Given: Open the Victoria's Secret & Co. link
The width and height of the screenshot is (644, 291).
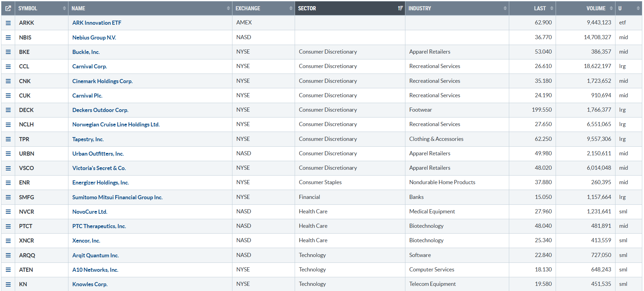Looking at the screenshot, I should click(99, 168).
